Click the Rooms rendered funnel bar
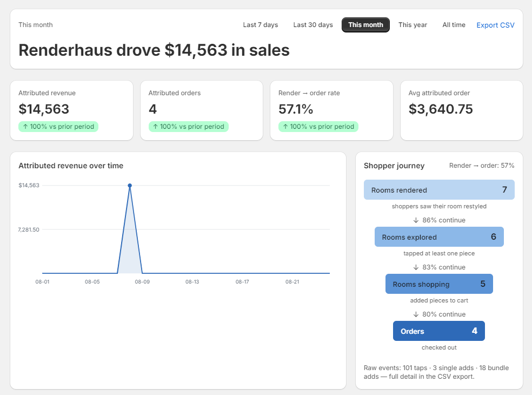This screenshot has height=395, width=532. (x=439, y=189)
